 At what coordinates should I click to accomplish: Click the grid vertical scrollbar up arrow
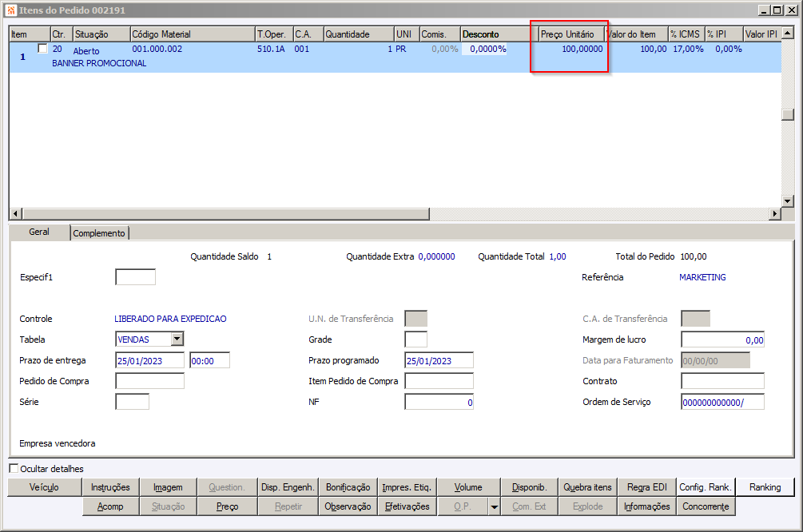pyautogui.click(x=788, y=34)
